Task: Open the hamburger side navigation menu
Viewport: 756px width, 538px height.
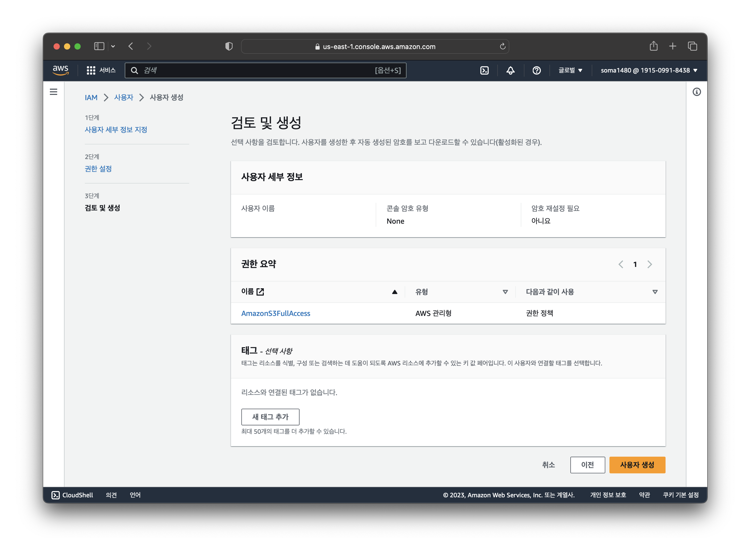Action: click(x=53, y=92)
